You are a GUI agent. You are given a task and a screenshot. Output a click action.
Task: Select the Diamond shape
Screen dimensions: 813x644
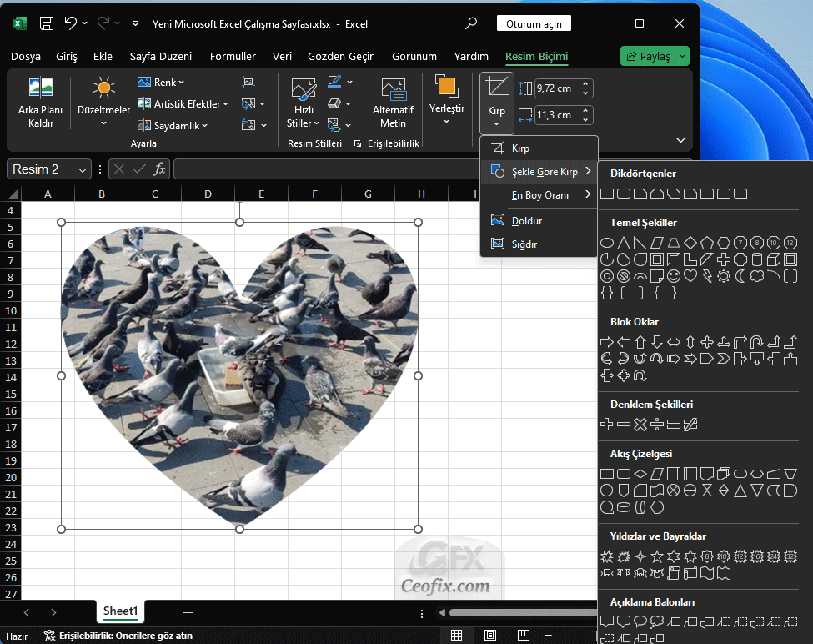pos(690,243)
